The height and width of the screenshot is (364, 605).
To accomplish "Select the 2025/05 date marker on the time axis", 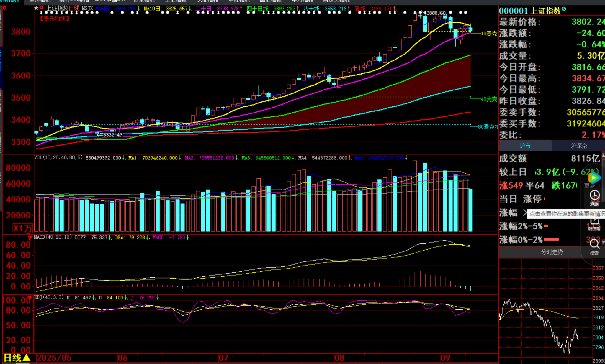I will [54, 358].
